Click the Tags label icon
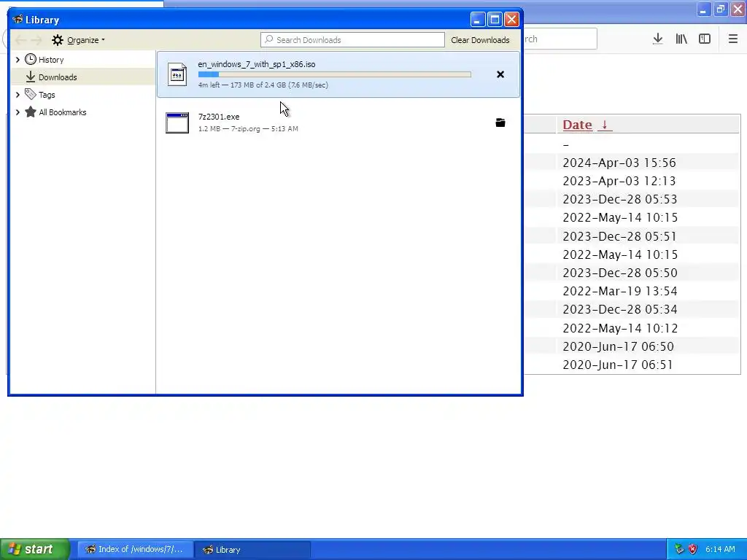This screenshot has height=560, width=747. pos(31,94)
